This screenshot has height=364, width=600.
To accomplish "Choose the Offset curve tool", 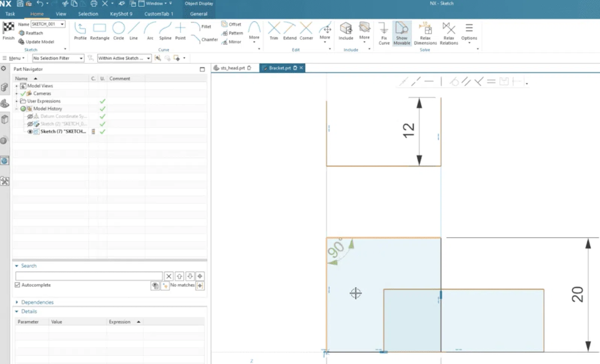I will click(x=231, y=24).
